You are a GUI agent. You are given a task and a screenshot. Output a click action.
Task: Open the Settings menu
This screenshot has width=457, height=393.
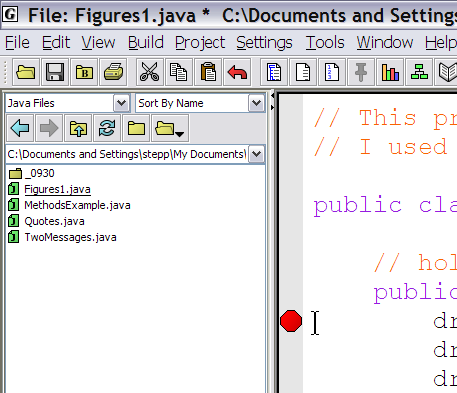click(x=264, y=43)
